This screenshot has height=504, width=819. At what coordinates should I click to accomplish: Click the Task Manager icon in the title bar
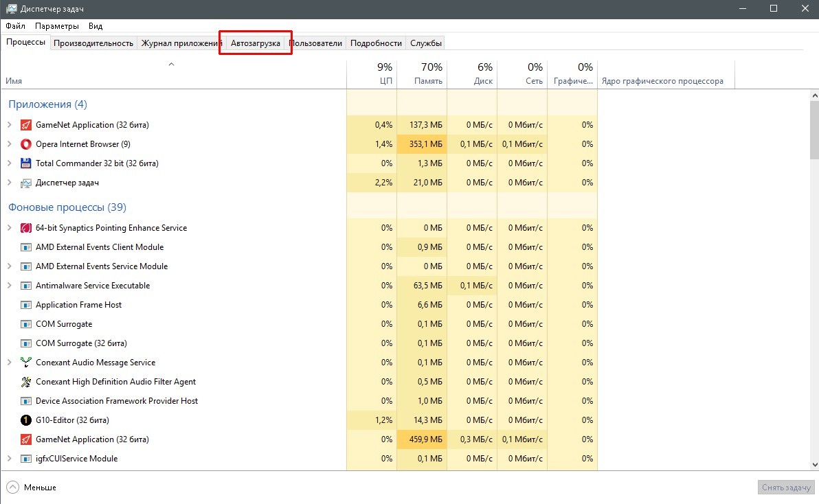11,9
